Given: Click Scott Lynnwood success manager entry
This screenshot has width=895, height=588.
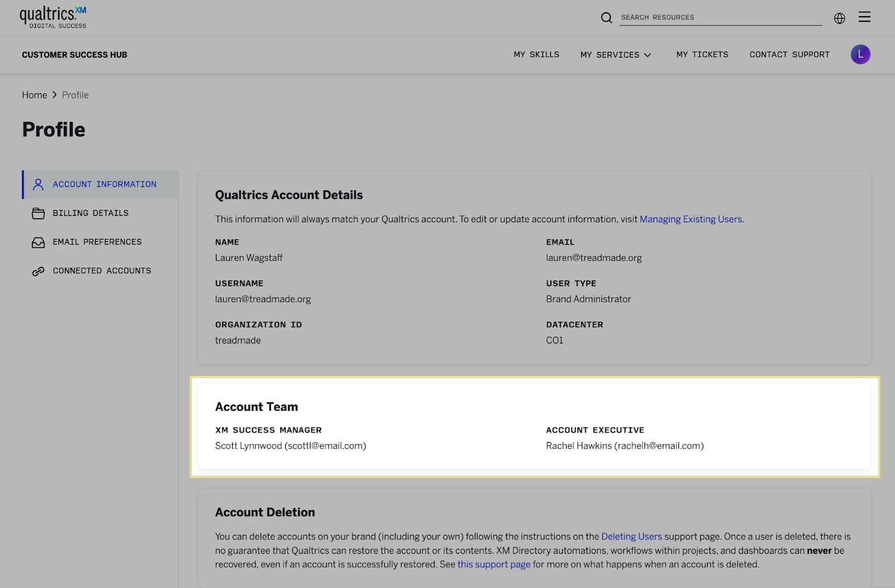Looking at the screenshot, I should [x=291, y=446].
